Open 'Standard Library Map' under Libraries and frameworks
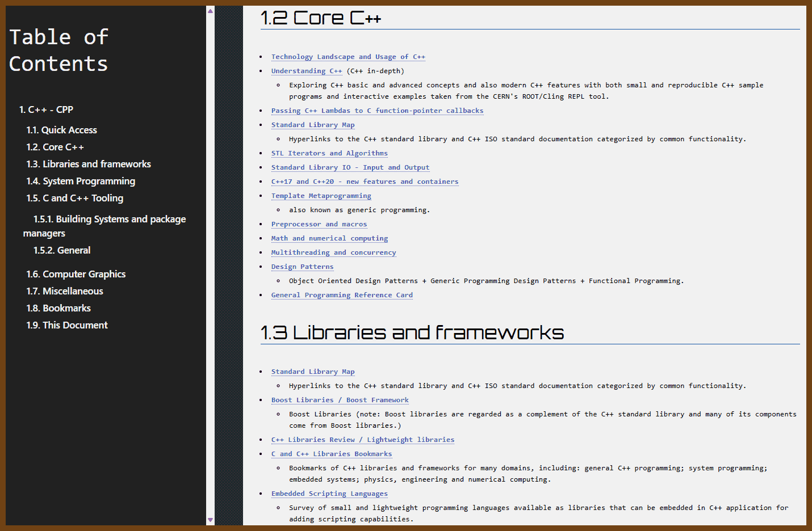The image size is (812, 531). click(x=313, y=372)
